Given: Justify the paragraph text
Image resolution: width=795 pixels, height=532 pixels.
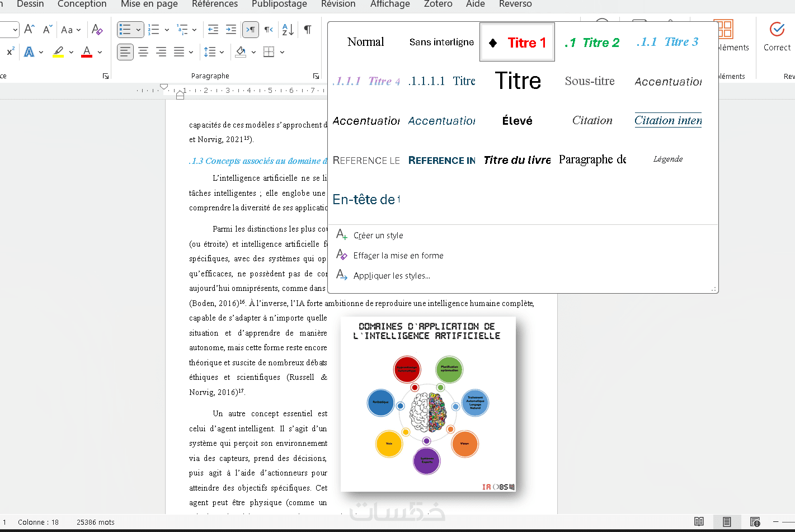Looking at the screenshot, I should [179, 52].
